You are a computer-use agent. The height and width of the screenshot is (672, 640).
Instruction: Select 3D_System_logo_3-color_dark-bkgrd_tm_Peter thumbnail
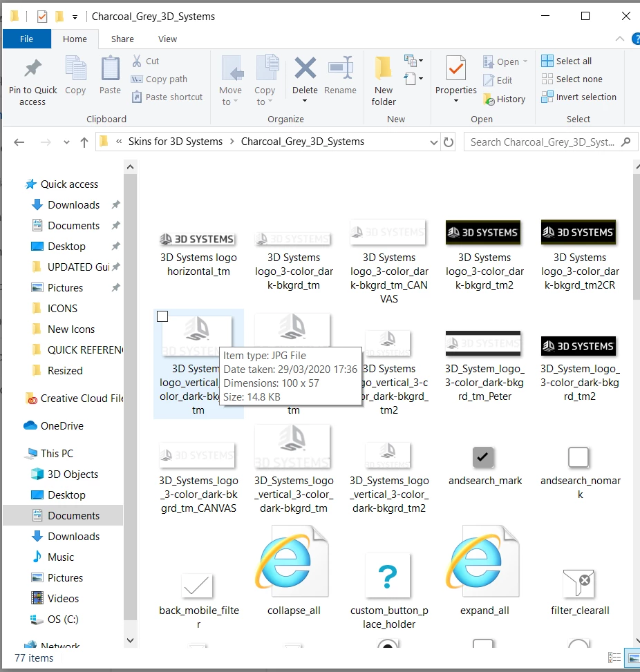coord(483,343)
